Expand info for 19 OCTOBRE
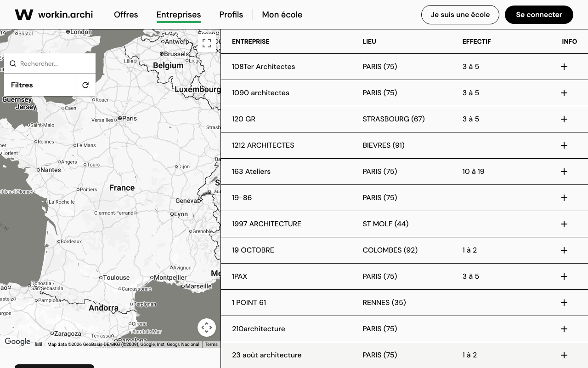The height and width of the screenshot is (368, 588). click(x=564, y=250)
